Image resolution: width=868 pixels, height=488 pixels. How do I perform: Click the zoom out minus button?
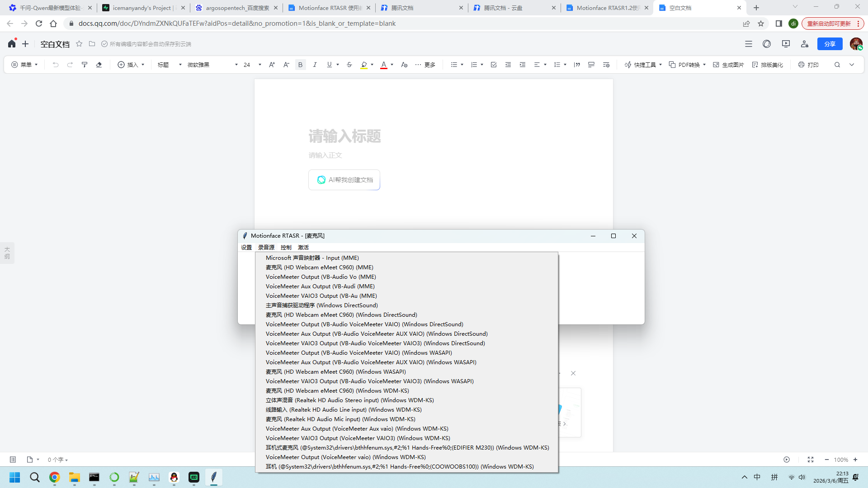827,460
